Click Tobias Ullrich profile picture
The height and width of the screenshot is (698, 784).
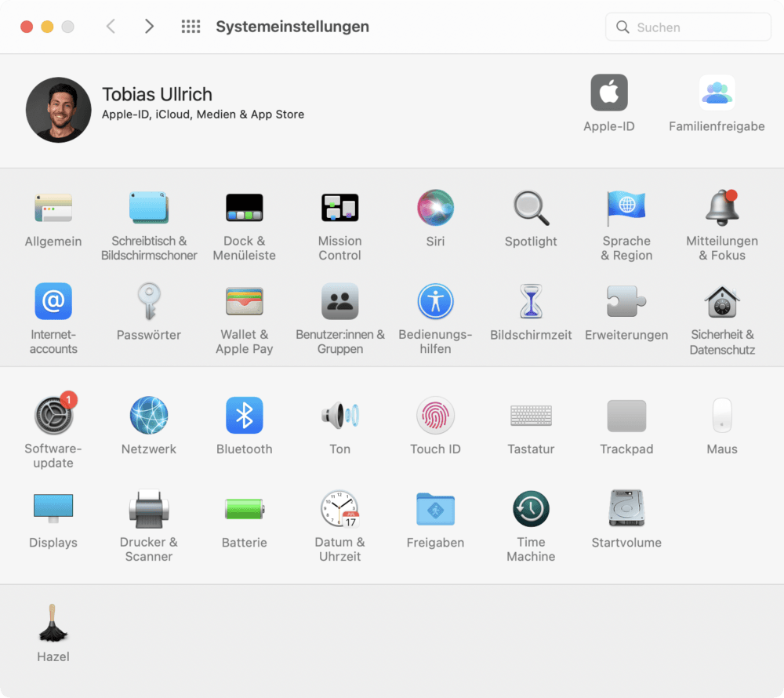(x=59, y=110)
